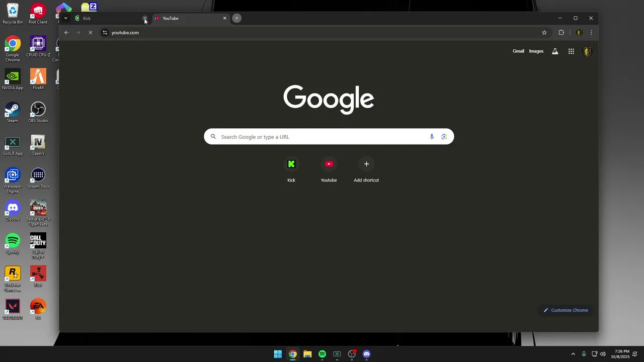The width and height of the screenshot is (644, 362).
Task: Select the EA desktop icon
Action: tap(38, 310)
